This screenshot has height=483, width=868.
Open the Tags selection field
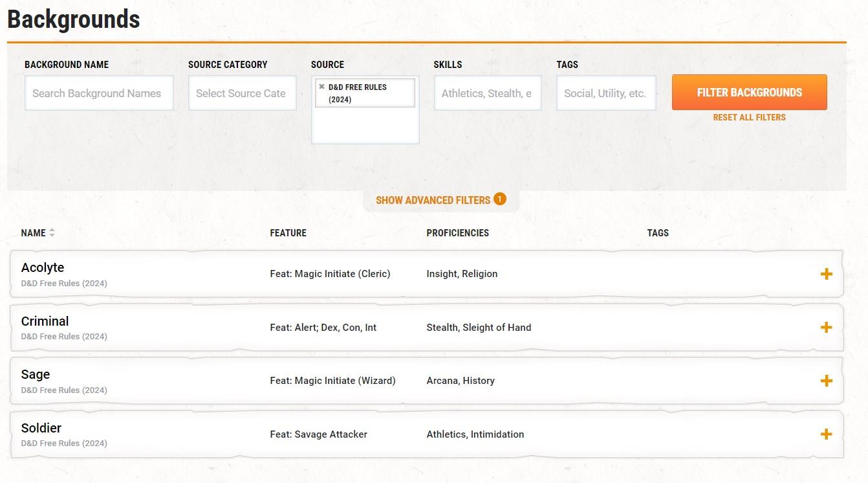[x=605, y=93]
